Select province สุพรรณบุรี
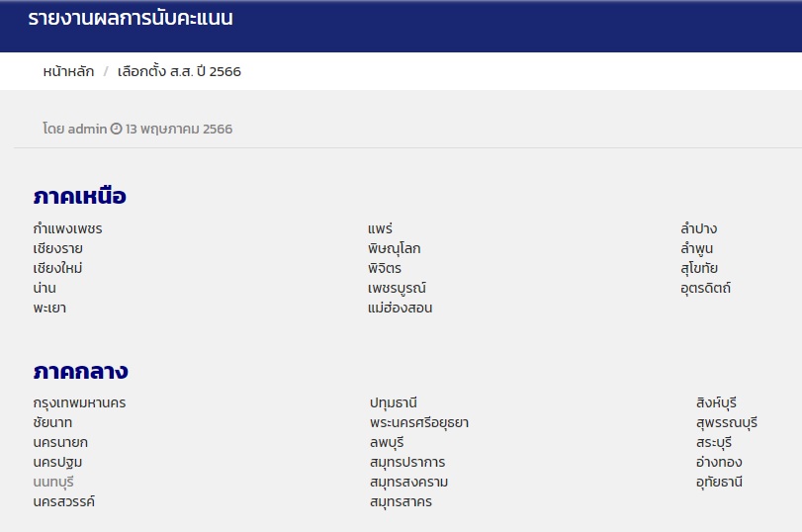 point(727,423)
